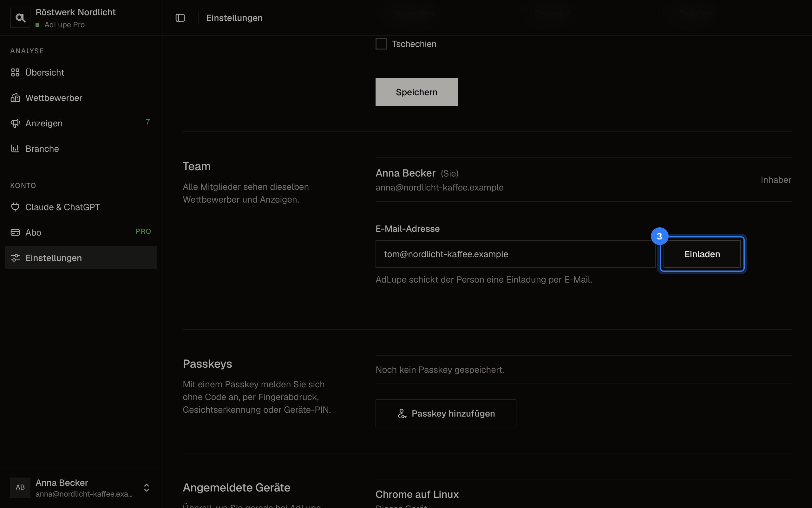Expand the Anna Becker account switcher
This screenshot has height=508, width=812.
pos(146,487)
